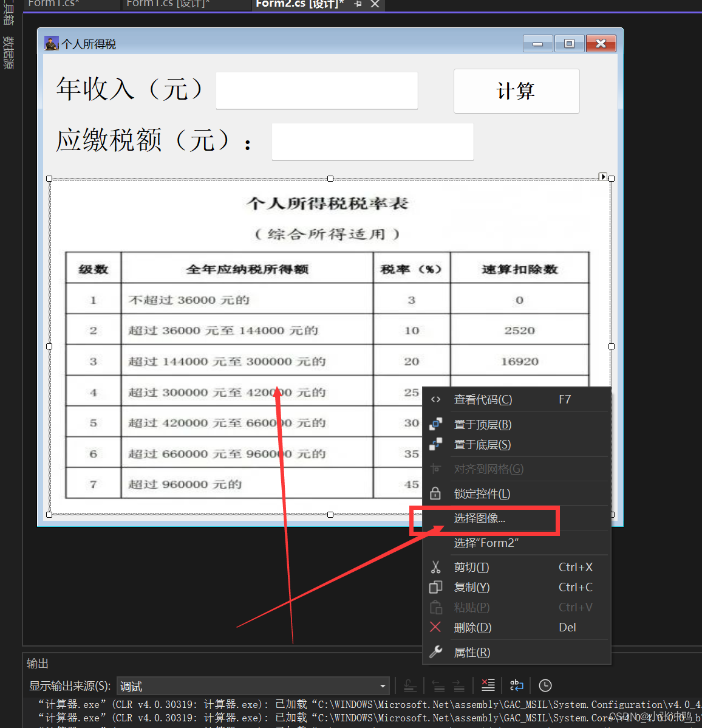Minimize the 个人所得税 form window
The height and width of the screenshot is (728, 702).
pyautogui.click(x=538, y=44)
